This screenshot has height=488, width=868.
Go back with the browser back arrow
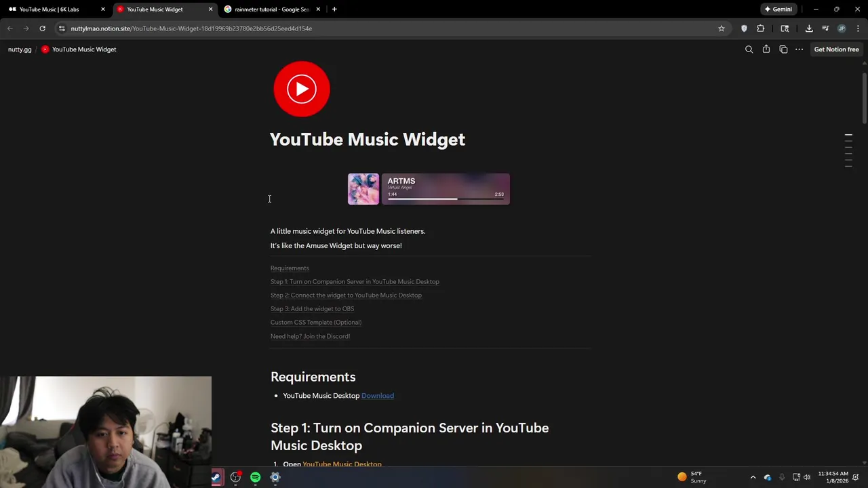point(9,28)
